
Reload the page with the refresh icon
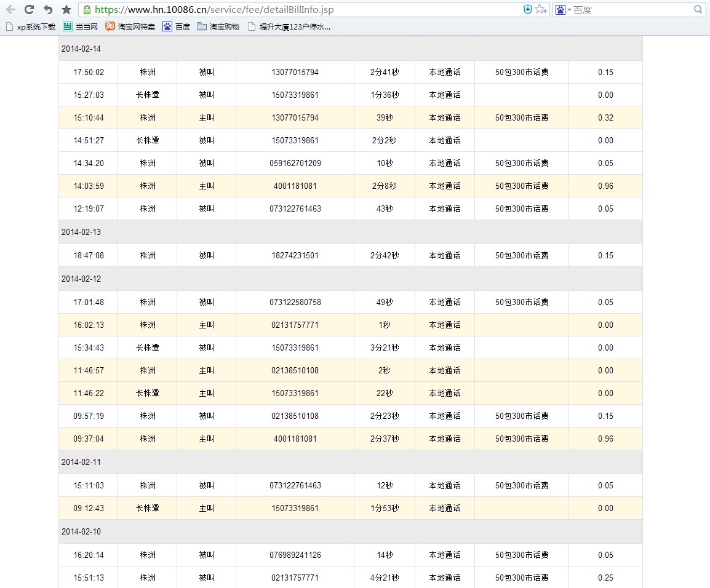pyautogui.click(x=29, y=10)
